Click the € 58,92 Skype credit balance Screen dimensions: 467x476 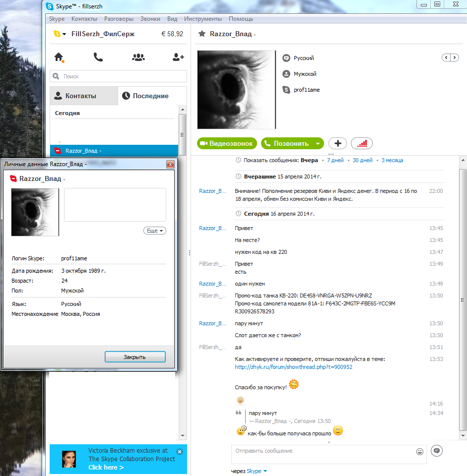172,34
